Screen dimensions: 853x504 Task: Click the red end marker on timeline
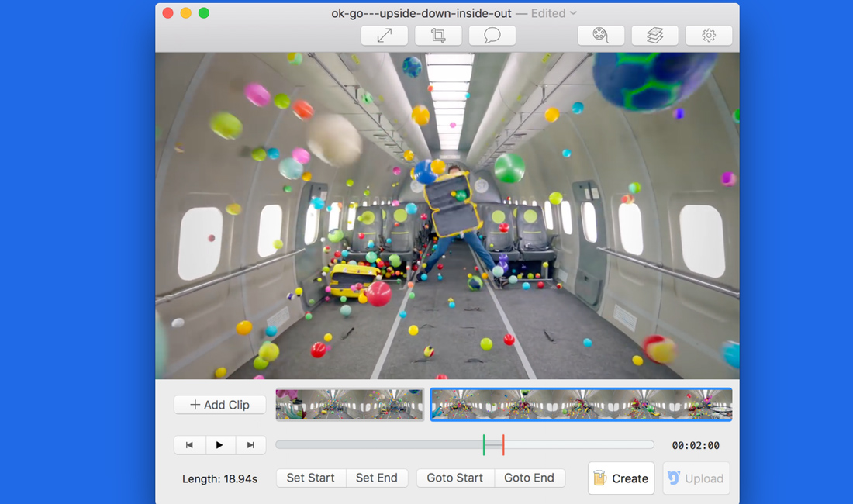click(x=503, y=445)
